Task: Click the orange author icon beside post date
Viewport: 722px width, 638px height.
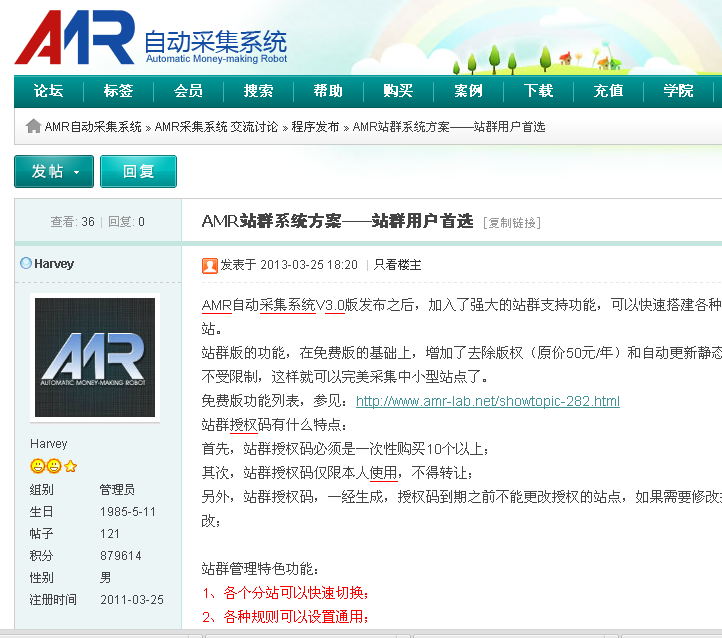Action: [210, 266]
